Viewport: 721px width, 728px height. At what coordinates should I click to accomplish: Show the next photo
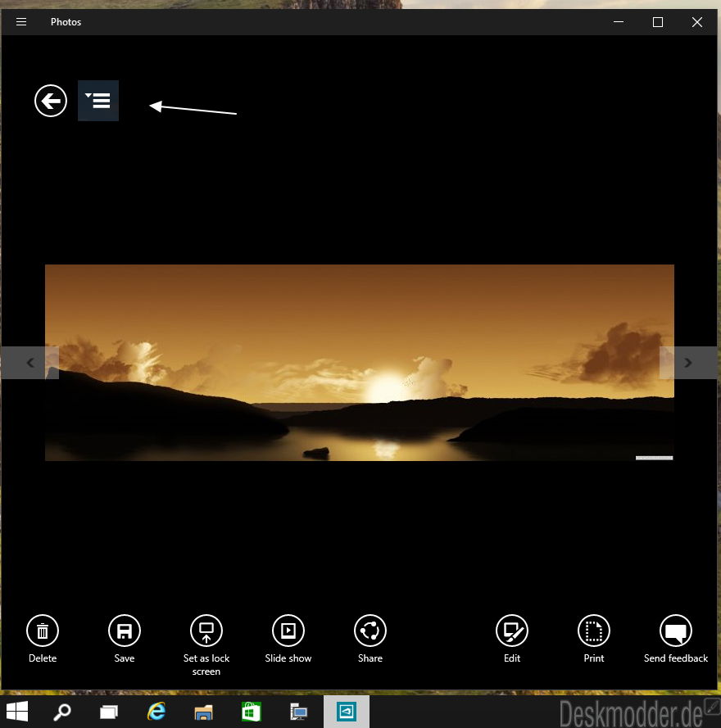pyautogui.click(x=688, y=363)
